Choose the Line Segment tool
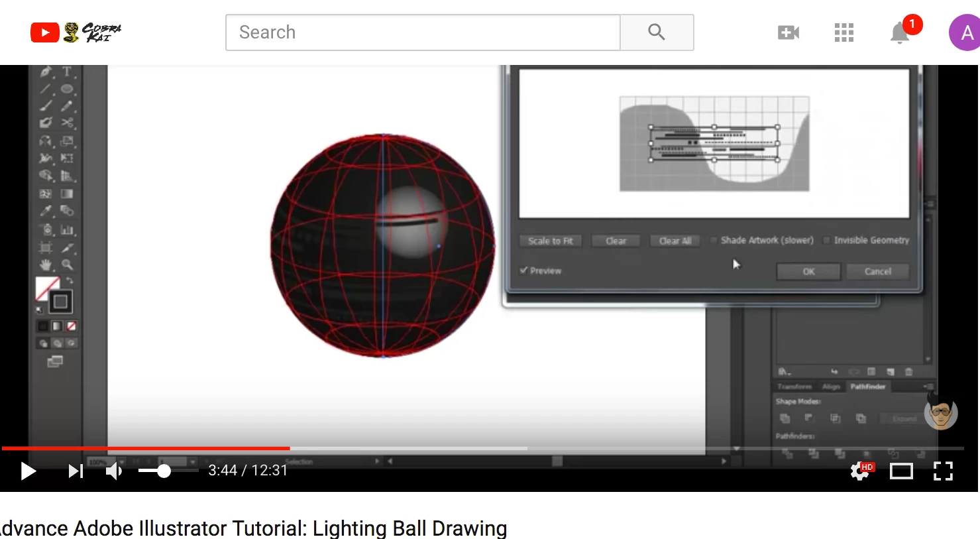 pyautogui.click(x=46, y=89)
